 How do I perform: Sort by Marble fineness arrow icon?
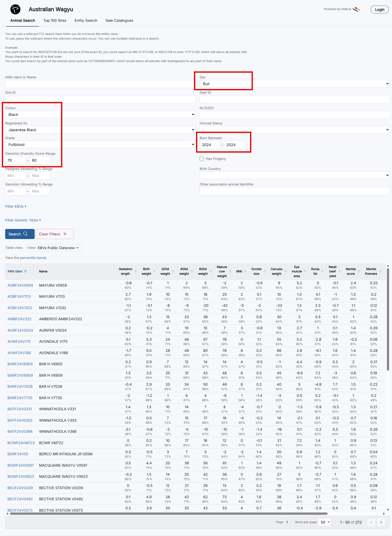pyautogui.click(x=380, y=271)
